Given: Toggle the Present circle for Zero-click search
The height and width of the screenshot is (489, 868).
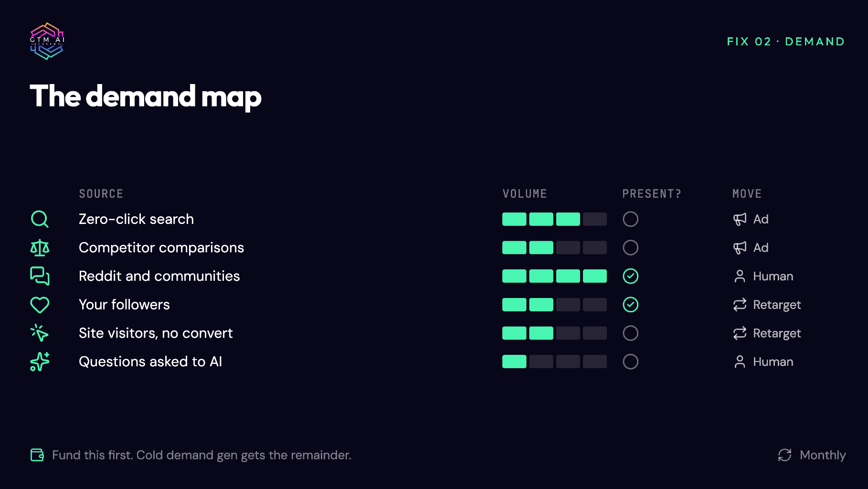Looking at the screenshot, I should coord(630,219).
